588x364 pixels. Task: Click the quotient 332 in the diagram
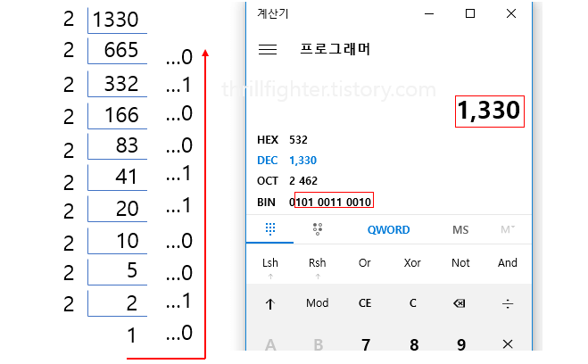click(x=121, y=84)
